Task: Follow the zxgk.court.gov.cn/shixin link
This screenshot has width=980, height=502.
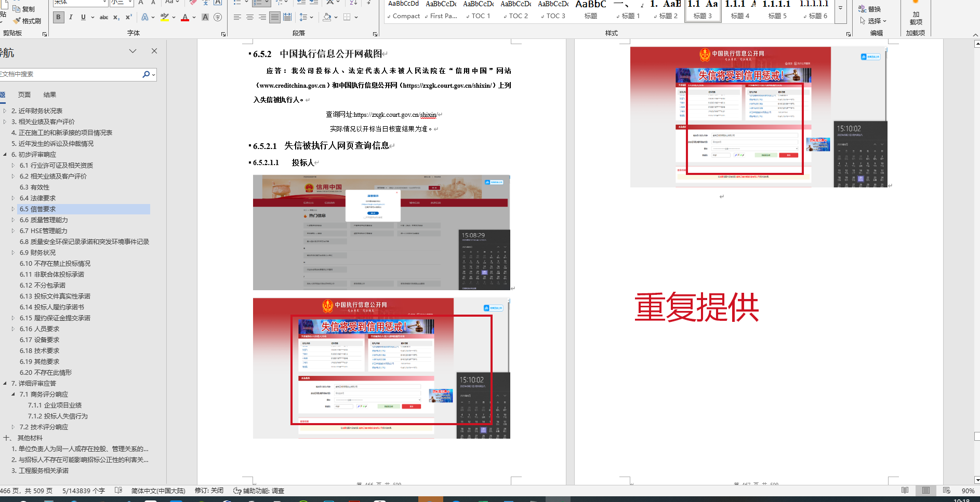Action: (395, 115)
